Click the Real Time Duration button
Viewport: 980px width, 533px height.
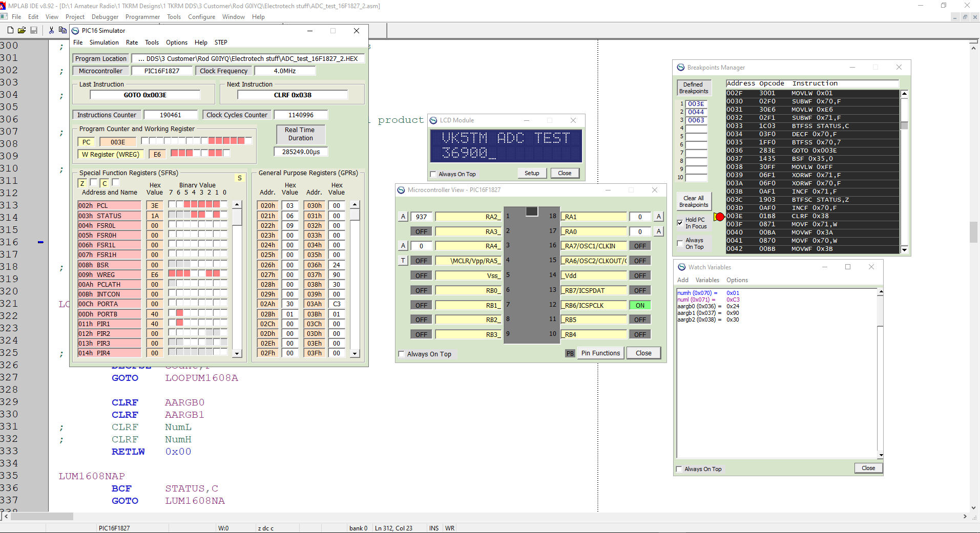point(300,134)
